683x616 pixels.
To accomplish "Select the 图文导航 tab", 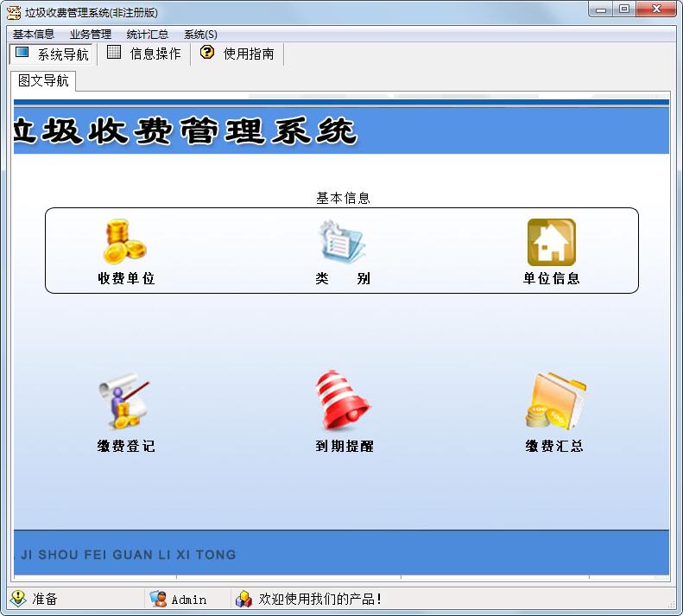I will click(43, 81).
